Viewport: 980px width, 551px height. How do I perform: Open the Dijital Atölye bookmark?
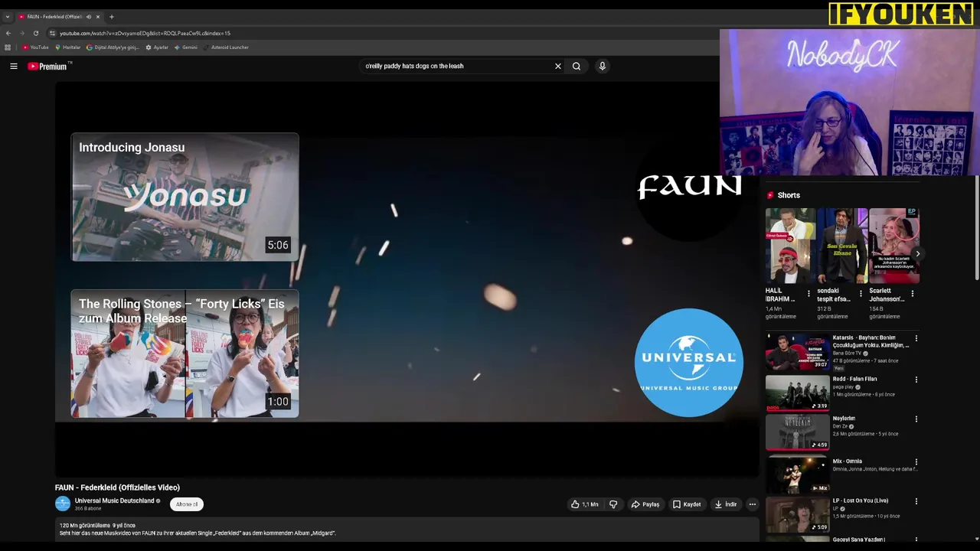[x=113, y=47]
